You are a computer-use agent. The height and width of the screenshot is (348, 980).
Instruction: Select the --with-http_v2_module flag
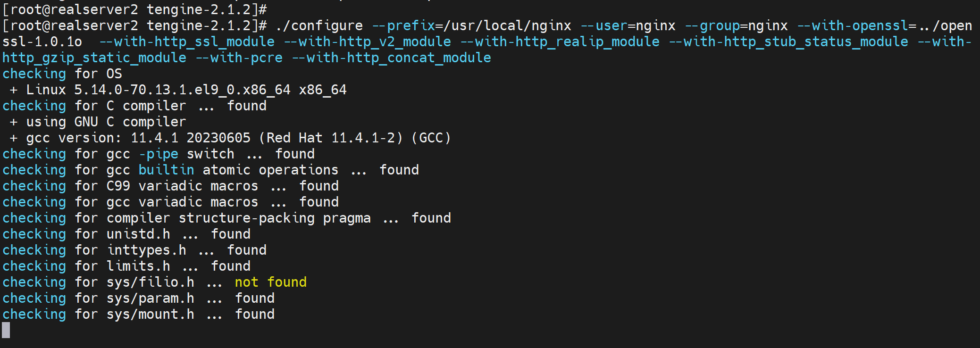point(367,41)
